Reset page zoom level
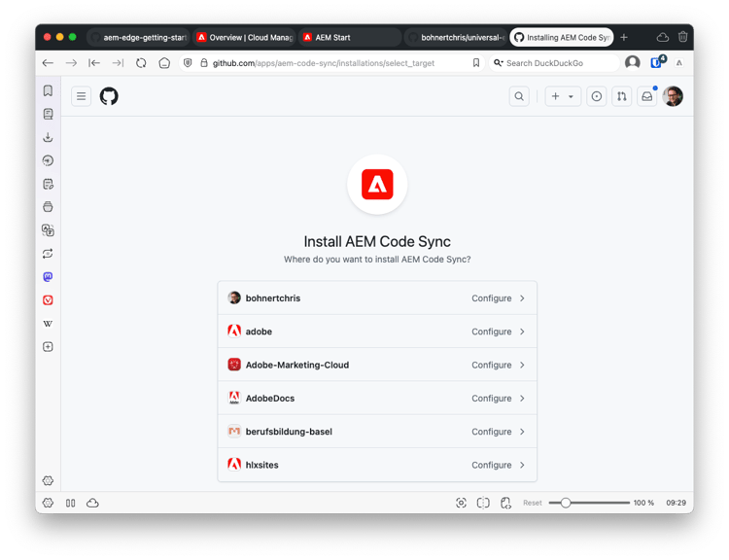 click(533, 503)
